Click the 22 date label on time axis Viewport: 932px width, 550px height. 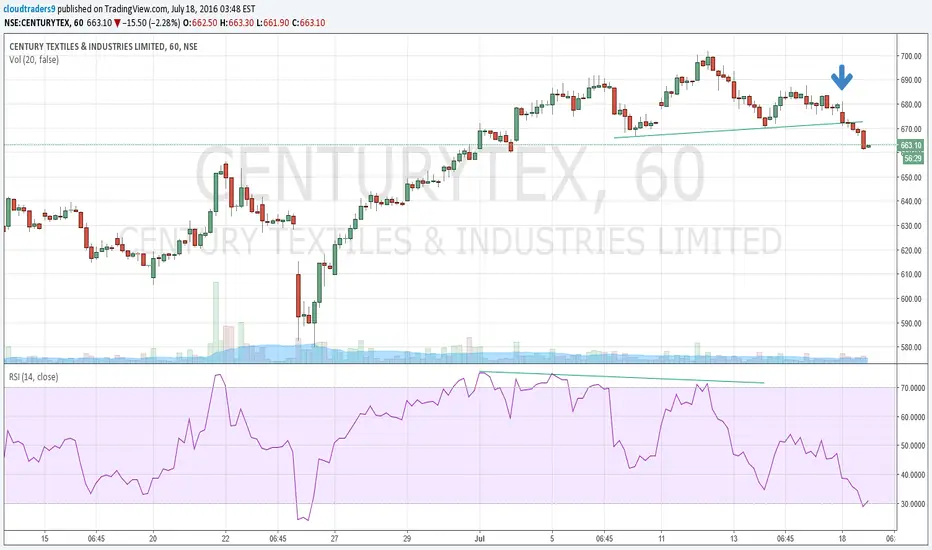pyautogui.click(x=226, y=539)
